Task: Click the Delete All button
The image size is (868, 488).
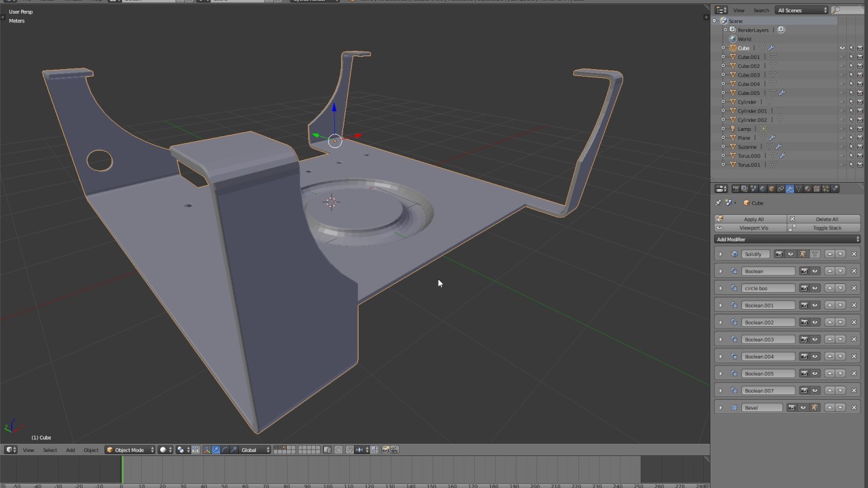Action: 824,219
